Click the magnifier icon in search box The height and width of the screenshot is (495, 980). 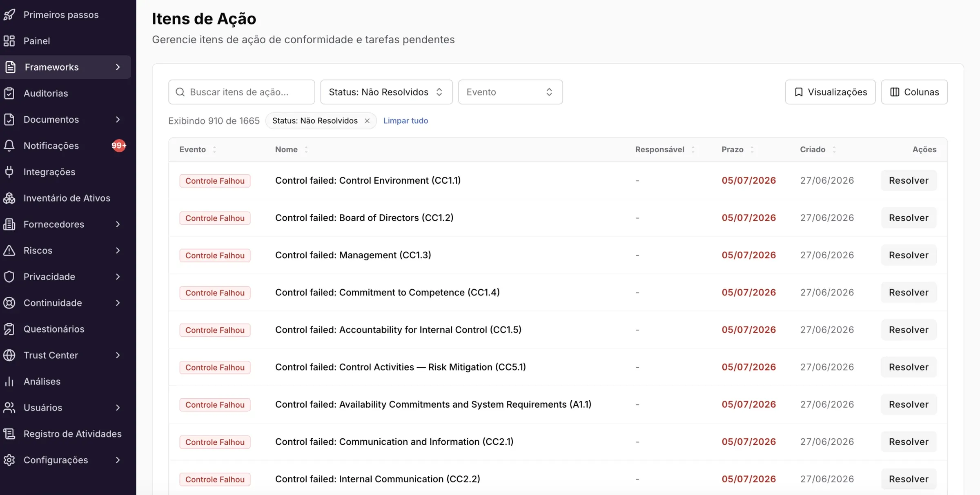tap(180, 92)
